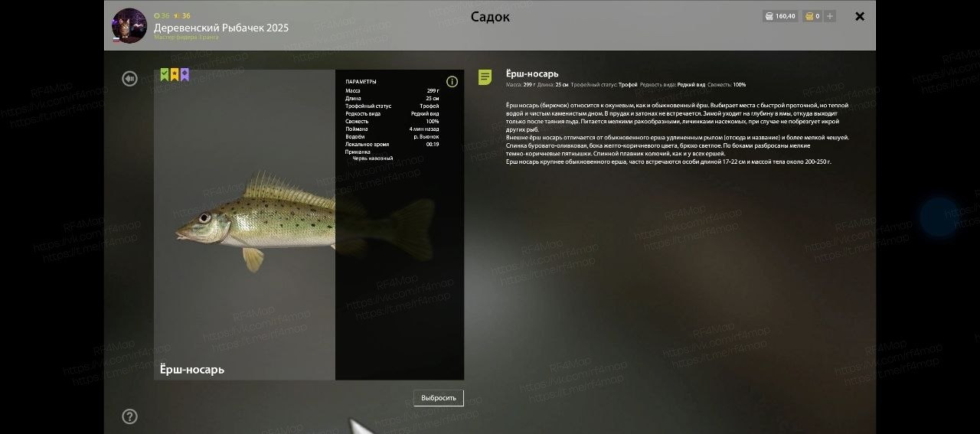Image resolution: width=980 pixels, height=434 pixels.
Task: Discard the fish with Выбросить button
Action: click(439, 398)
